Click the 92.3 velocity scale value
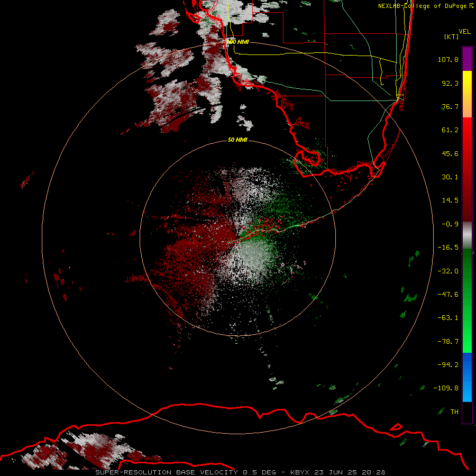Screen dimensions: 476x476 click(450, 83)
